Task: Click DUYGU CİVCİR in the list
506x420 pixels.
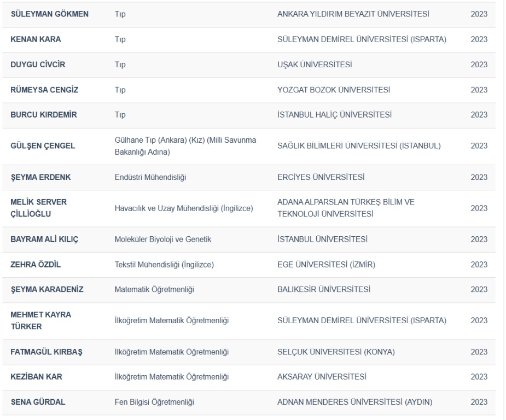Action: (x=38, y=65)
